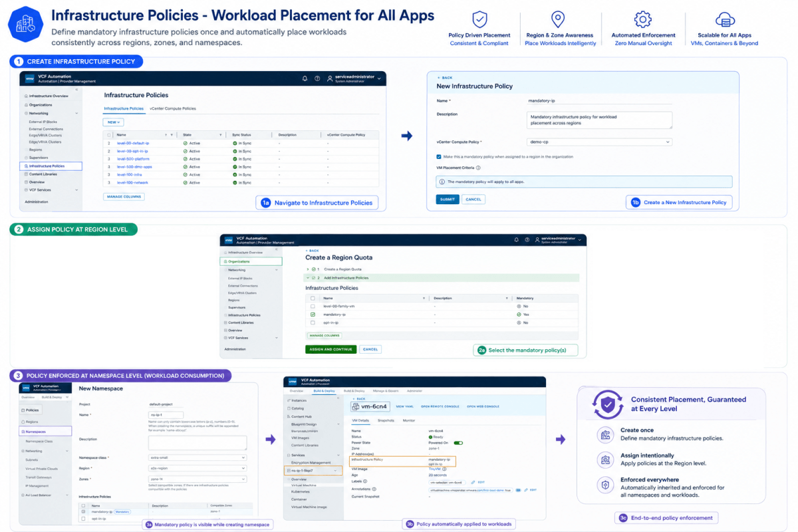The height and width of the screenshot is (532, 798).
Task: Open Namespace class extra-small dropdown
Action: [x=198, y=458]
